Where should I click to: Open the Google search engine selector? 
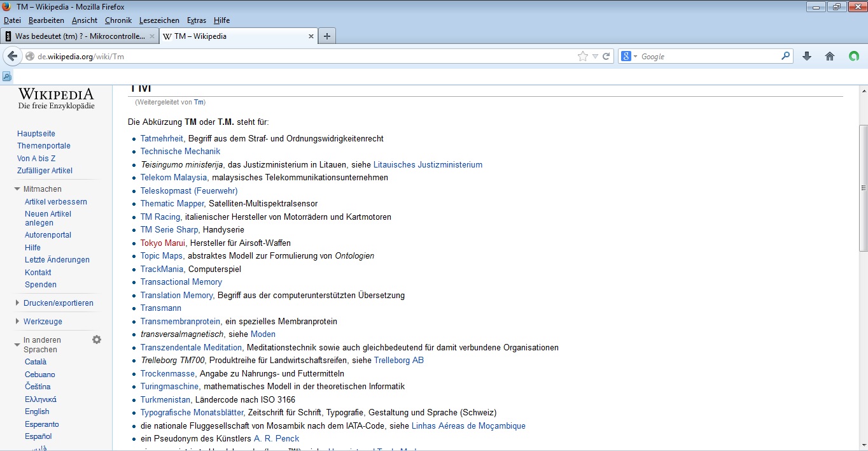point(628,56)
